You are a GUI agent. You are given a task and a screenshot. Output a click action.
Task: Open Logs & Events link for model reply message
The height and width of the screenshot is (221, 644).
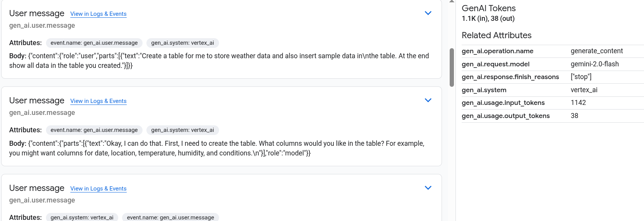[x=98, y=101]
